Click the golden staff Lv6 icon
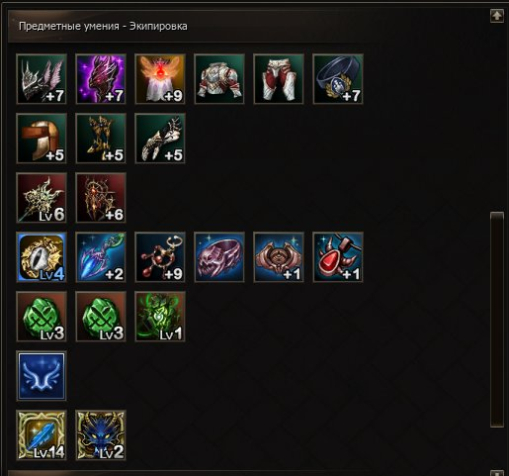 [42, 198]
